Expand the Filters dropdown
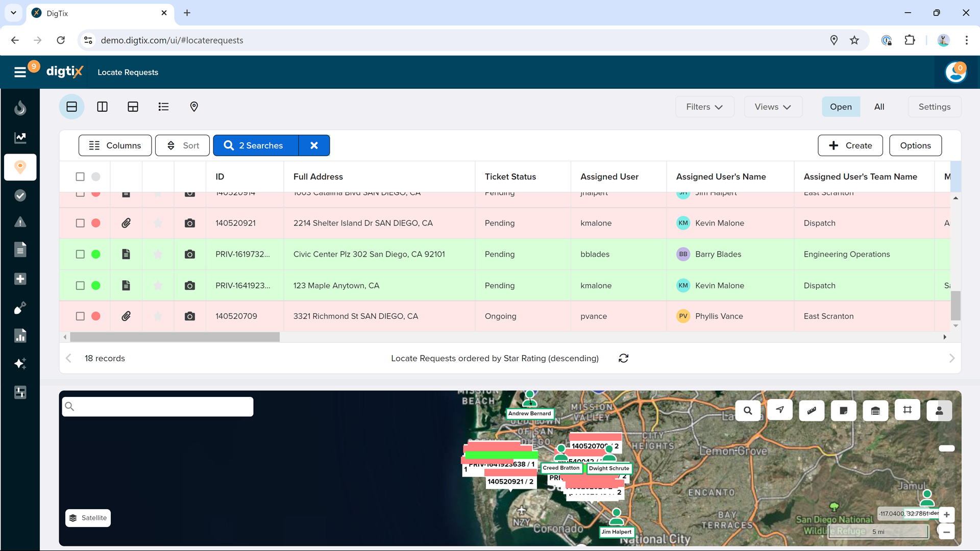The width and height of the screenshot is (980, 551). pyautogui.click(x=704, y=107)
